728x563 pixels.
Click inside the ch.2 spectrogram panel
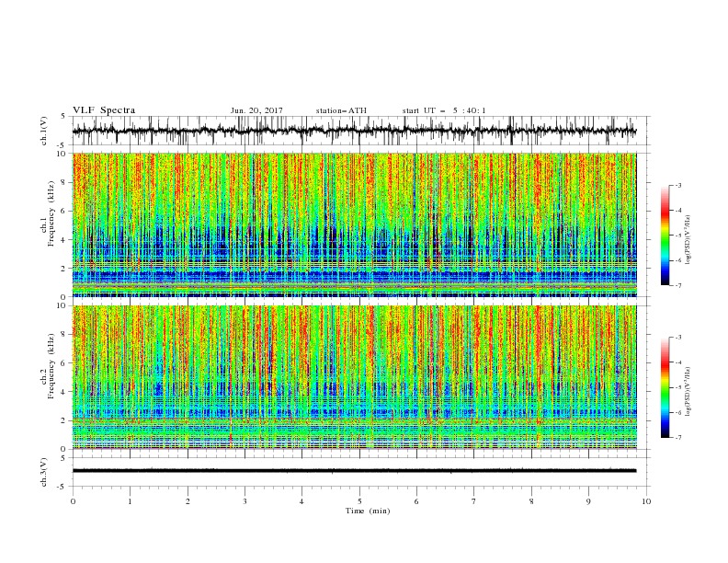coord(354,377)
